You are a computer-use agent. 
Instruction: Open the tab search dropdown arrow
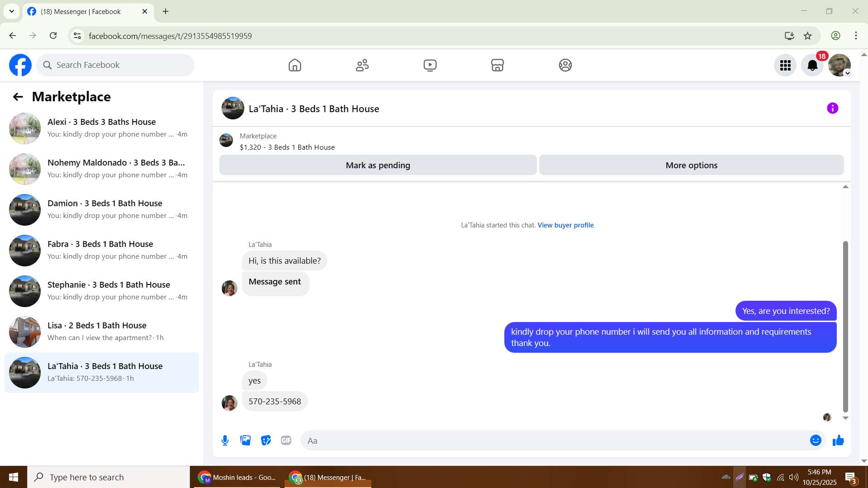point(12,11)
